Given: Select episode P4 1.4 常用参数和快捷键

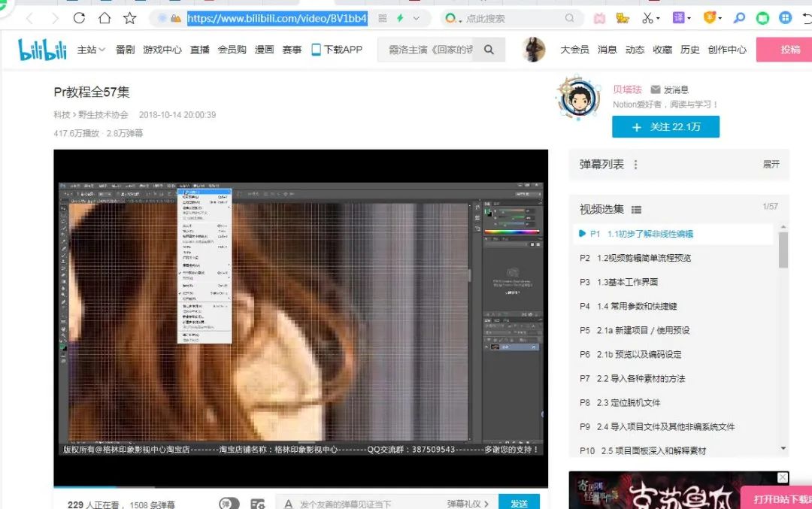Looking at the screenshot, I should click(x=673, y=306).
